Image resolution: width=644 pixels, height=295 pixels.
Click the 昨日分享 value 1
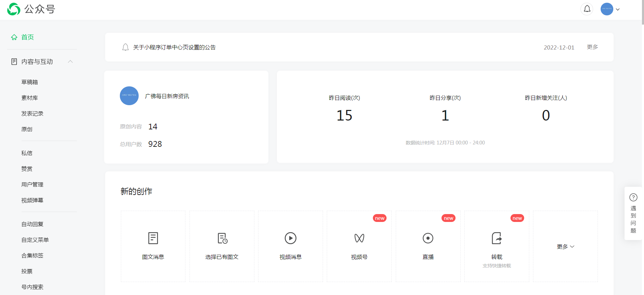click(x=445, y=115)
